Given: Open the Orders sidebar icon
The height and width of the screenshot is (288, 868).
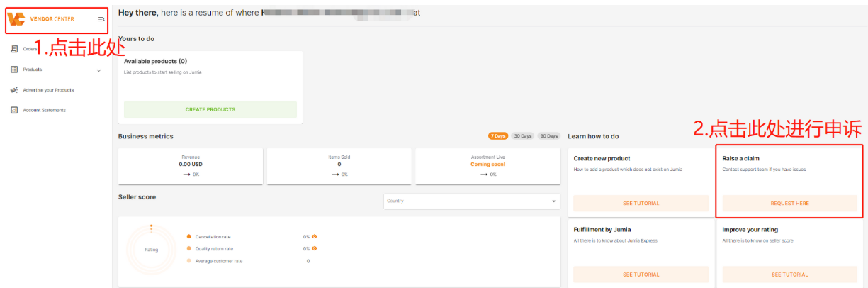Looking at the screenshot, I should point(14,49).
